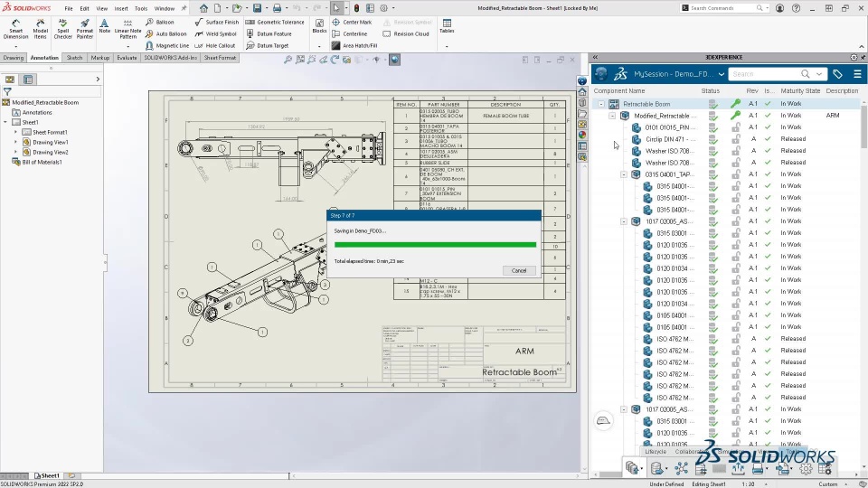Click in the 3DEXPERIENCE search field
This screenshot has height=488, width=868.
pyautogui.click(x=765, y=74)
